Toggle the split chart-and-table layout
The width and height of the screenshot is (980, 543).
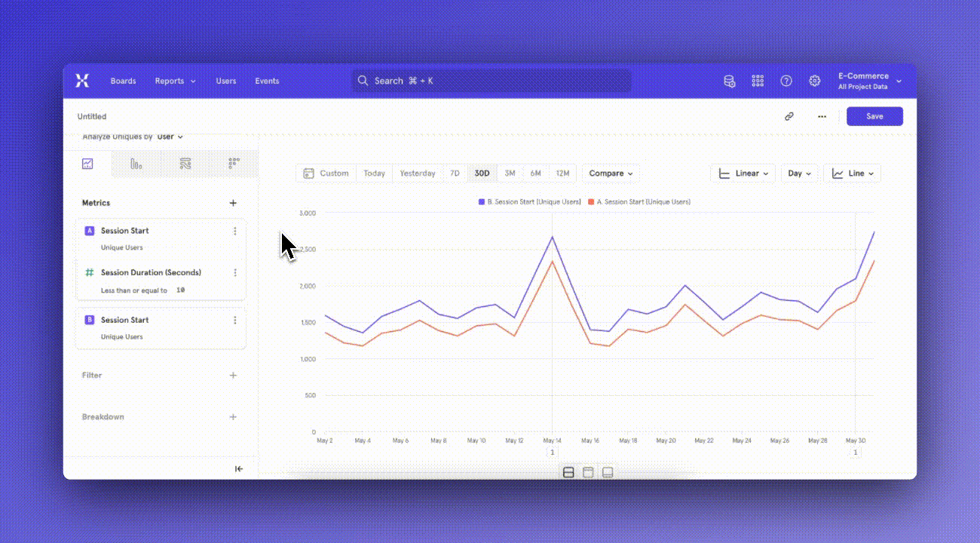[568, 472]
